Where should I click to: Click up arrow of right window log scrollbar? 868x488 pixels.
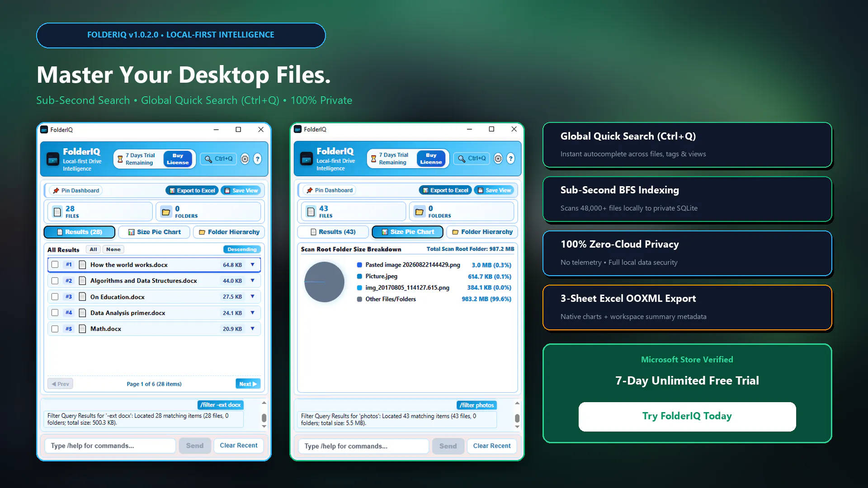click(x=517, y=403)
